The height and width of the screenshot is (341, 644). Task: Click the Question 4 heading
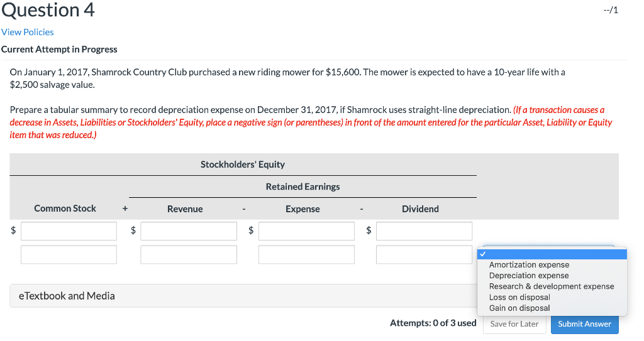click(x=48, y=10)
